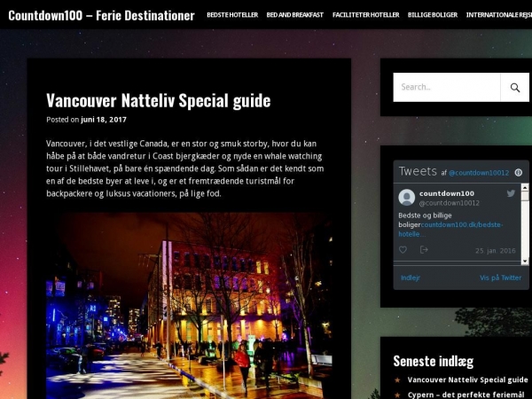
Task: Like the countdown100 tweet via heart icon
Action: (x=403, y=250)
